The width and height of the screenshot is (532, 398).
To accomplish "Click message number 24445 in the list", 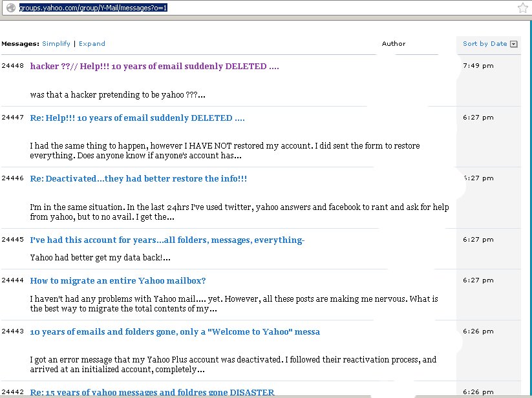I will tap(12, 240).
